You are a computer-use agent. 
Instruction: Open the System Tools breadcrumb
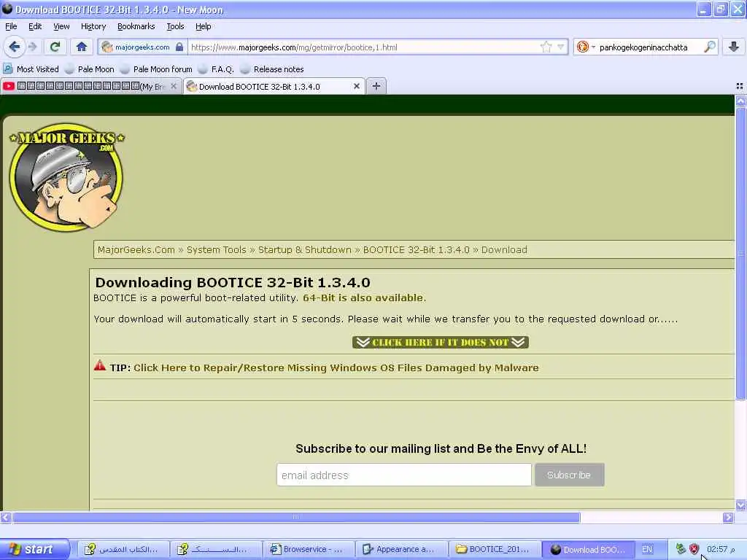216,249
